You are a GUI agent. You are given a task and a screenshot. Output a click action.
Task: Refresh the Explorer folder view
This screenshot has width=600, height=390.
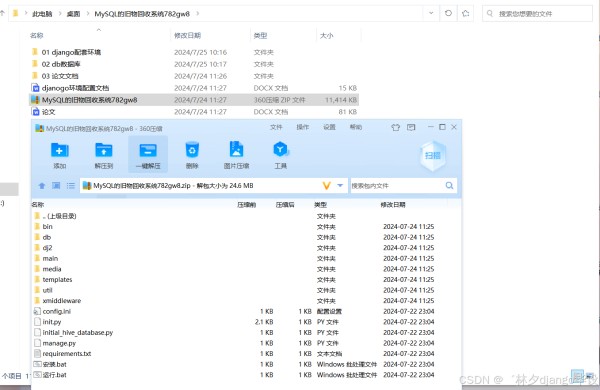click(448, 13)
